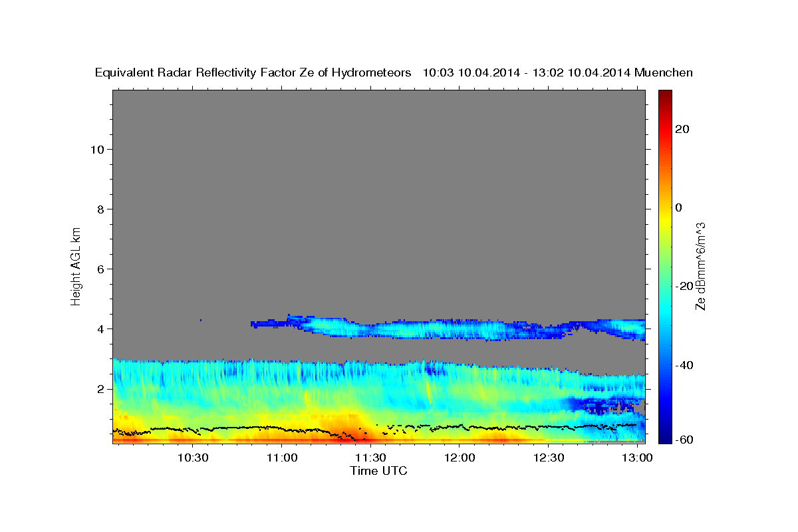This screenshot has height=532, width=798.
Task: Click the height axis value 6
Action: 101,269
